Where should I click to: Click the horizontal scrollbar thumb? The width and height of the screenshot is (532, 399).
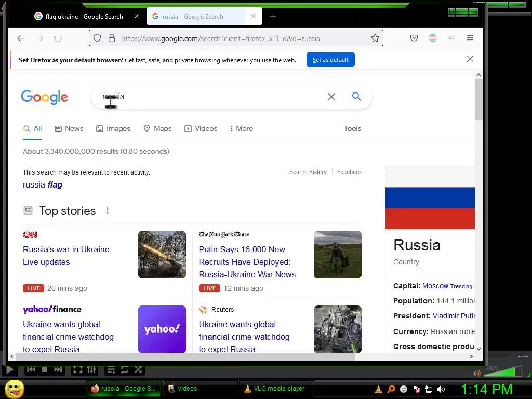tap(185, 356)
